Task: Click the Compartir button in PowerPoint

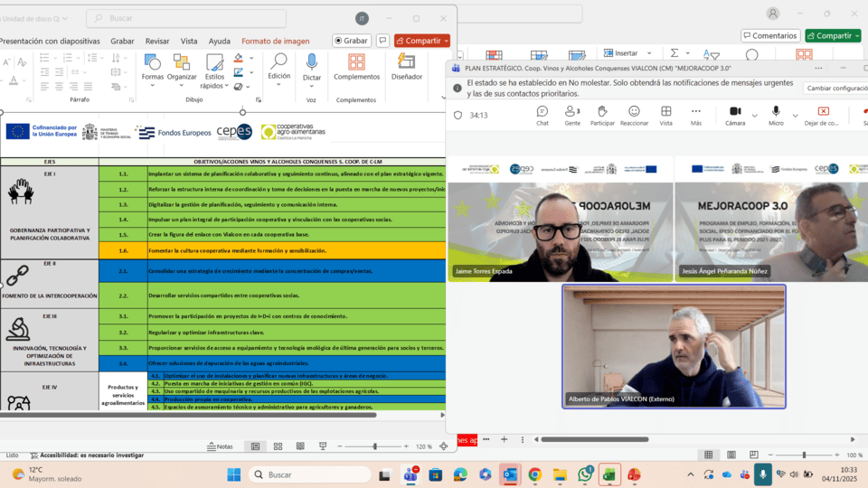Action: tap(420, 41)
